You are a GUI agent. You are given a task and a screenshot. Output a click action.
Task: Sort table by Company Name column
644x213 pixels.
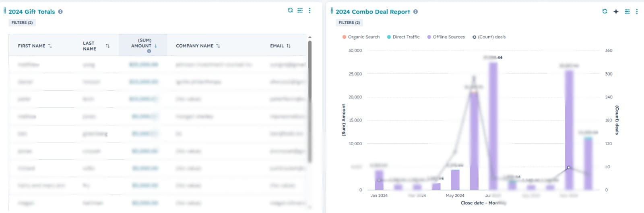[x=198, y=46]
